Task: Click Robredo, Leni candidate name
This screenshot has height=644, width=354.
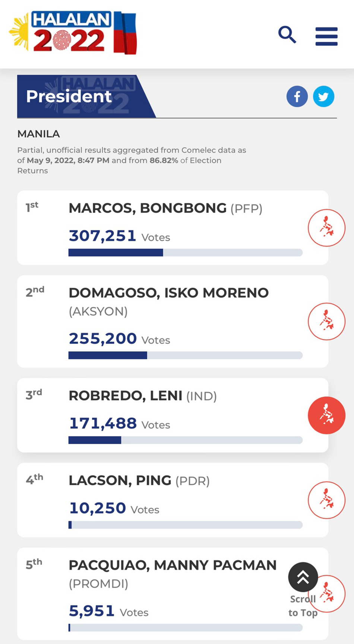Action: 126,396
